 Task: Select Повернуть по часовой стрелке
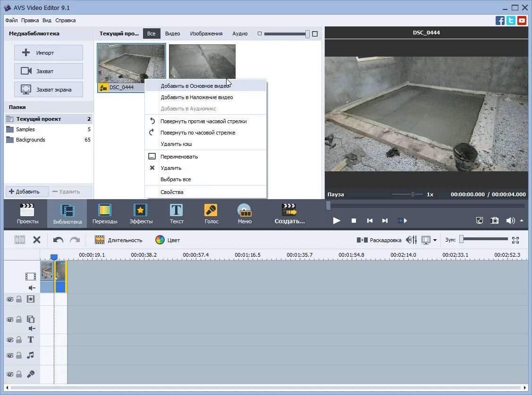206,133
